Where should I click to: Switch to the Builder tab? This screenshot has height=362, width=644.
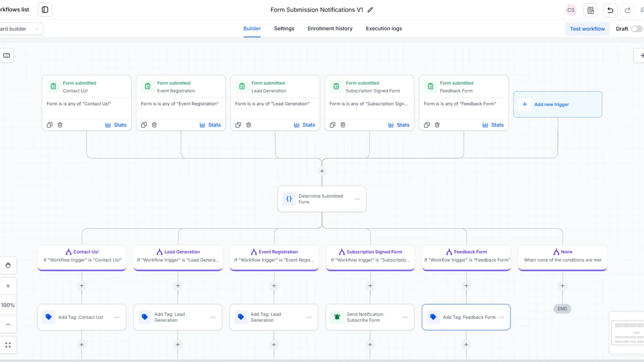(252, 29)
